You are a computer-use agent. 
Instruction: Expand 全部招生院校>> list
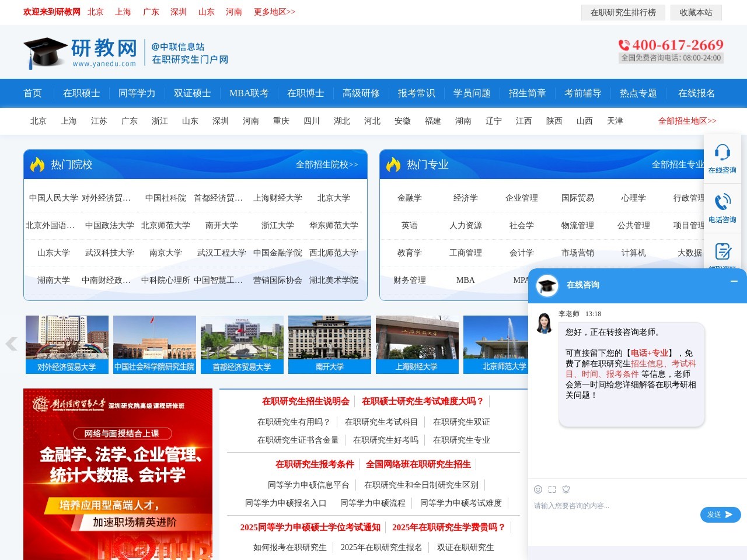[x=327, y=164]
